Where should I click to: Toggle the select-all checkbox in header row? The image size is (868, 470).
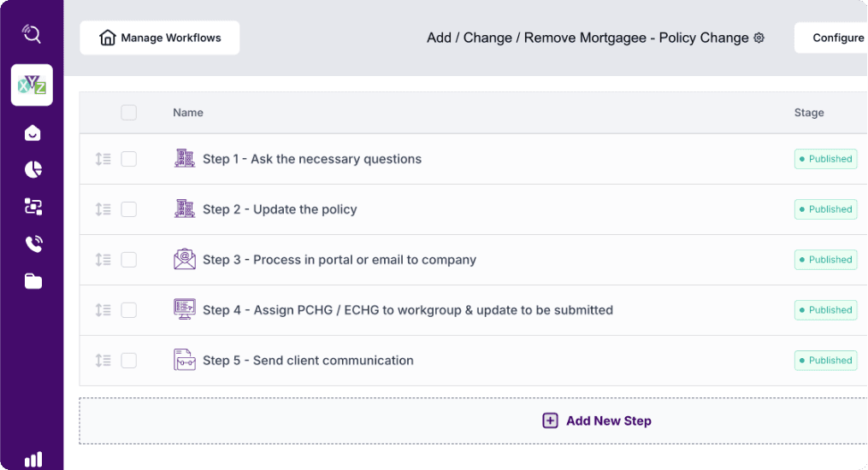pyautogui.click(x=128, y=113)
